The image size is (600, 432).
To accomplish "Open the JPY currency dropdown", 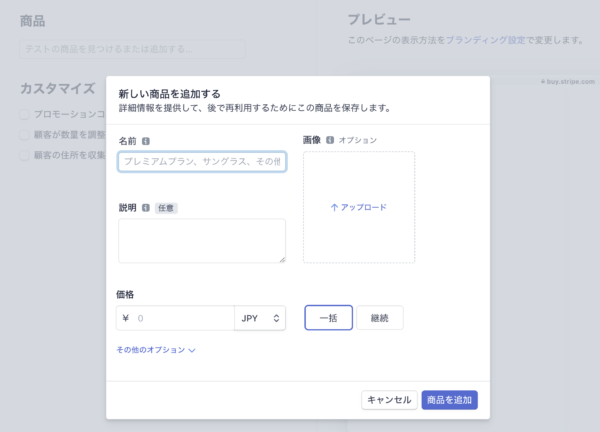I will point(260,318).
